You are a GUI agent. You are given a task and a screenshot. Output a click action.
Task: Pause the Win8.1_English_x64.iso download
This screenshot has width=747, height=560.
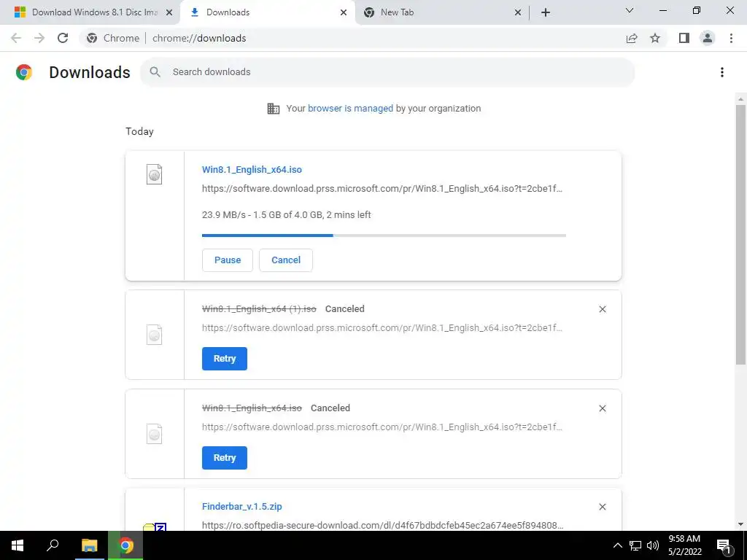pyautogui.click(x=228, y=260)
